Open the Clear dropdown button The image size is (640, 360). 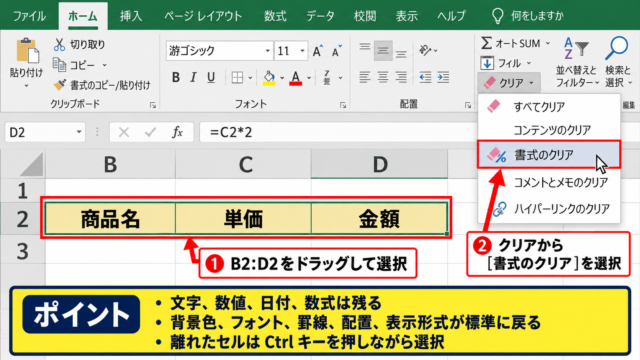pyautogui.click(x=509, y=83)
